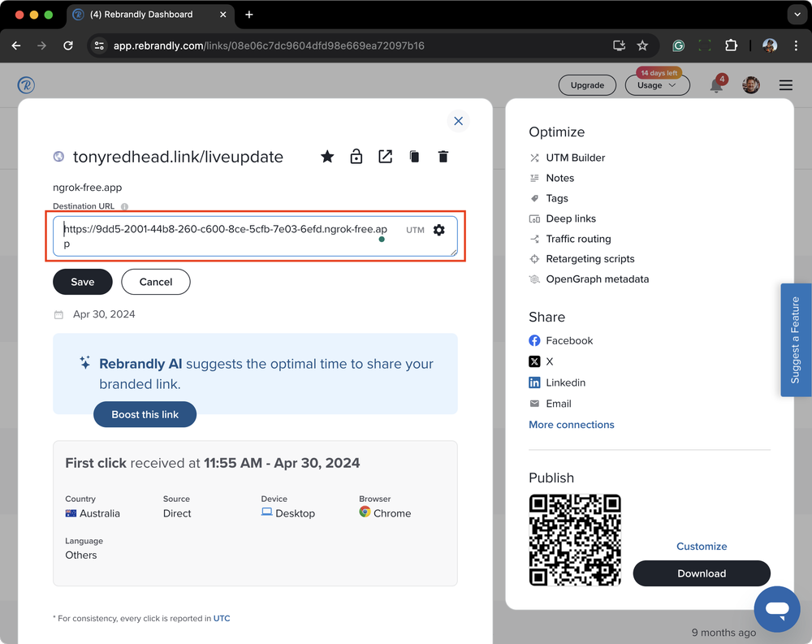Image resolution: width=812 pixels, height=644 pixels.
Task: Click the browser address bar URL
Action: pos(269,45)
